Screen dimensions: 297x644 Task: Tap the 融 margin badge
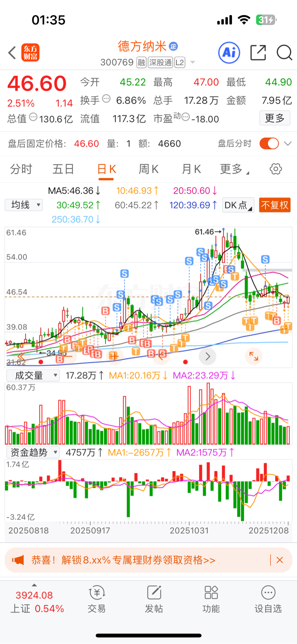pyautogui.click(x=141, y=62)
